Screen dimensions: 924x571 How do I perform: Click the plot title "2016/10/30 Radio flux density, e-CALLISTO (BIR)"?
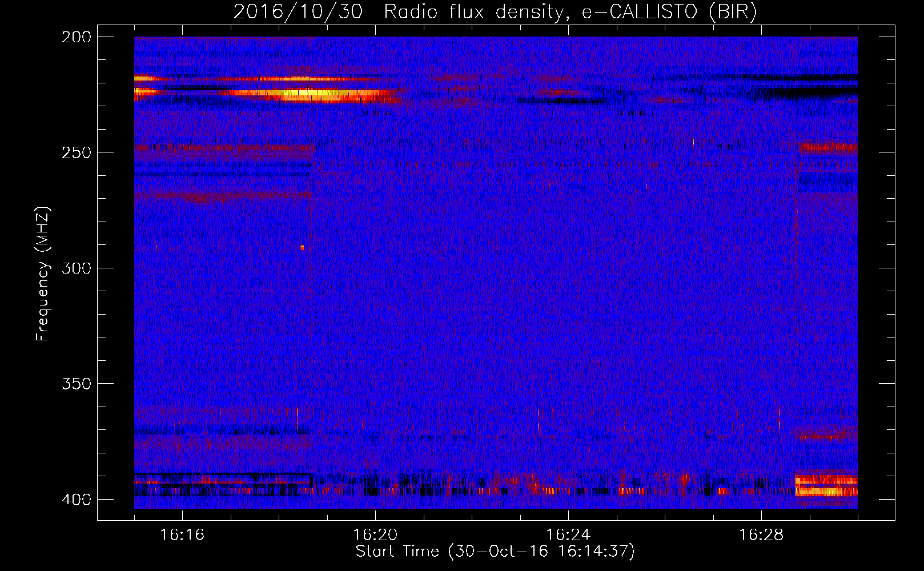pos(495,11)
